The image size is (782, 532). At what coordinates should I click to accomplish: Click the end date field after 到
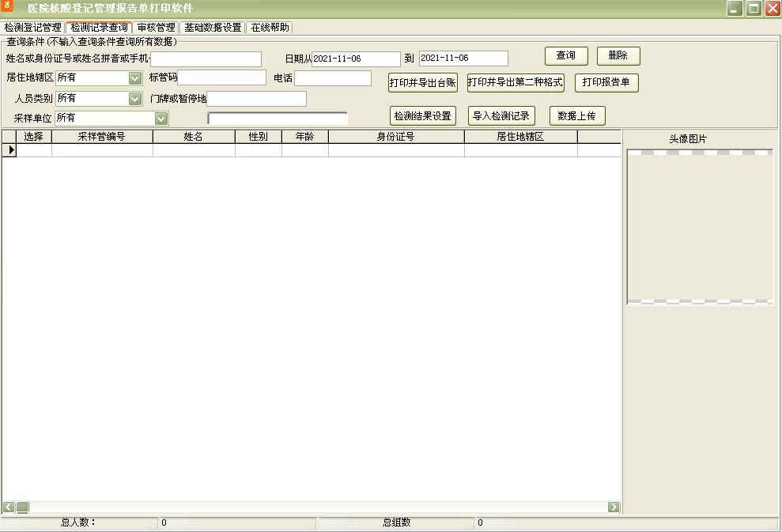[463, 58]
